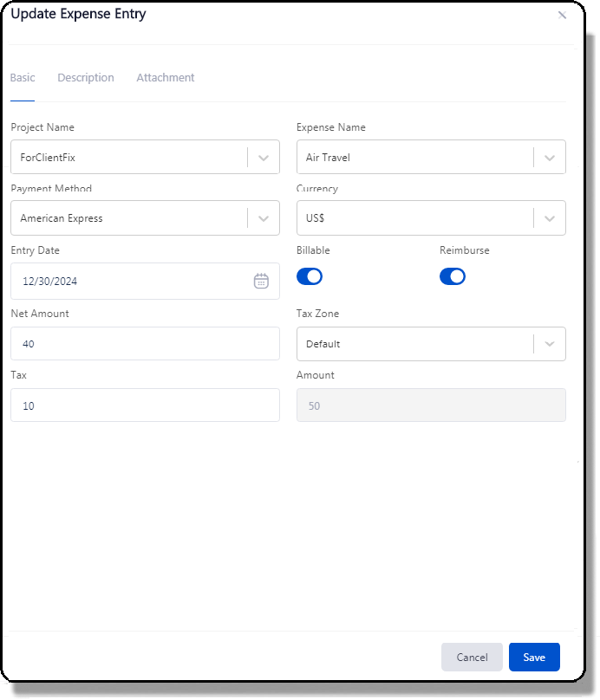Switch to the Description tab
This screenshot has width=600, height=700.
(x=86, y=78)
